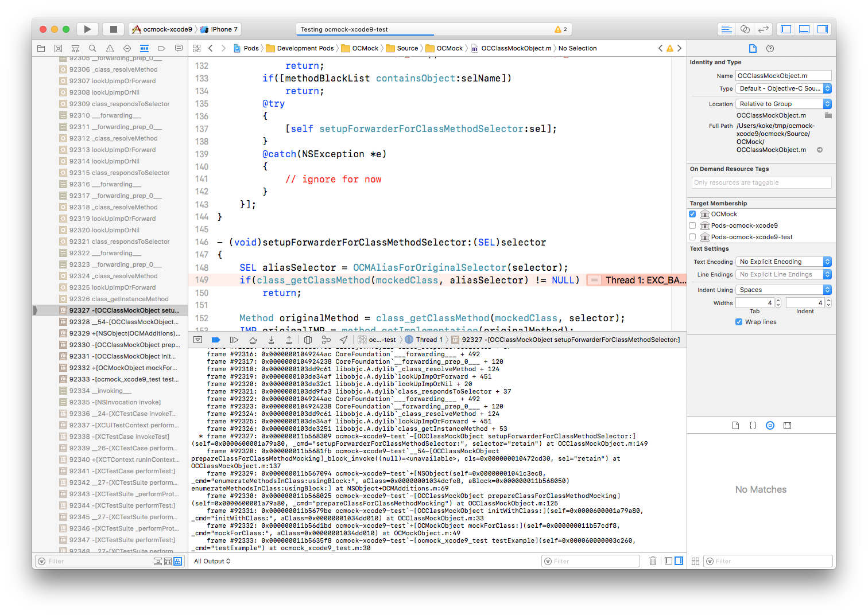Toggle OCMock target membership checkbox
Image resolution: width=868 pixels, height=615 pixels.
pos(692,214)
